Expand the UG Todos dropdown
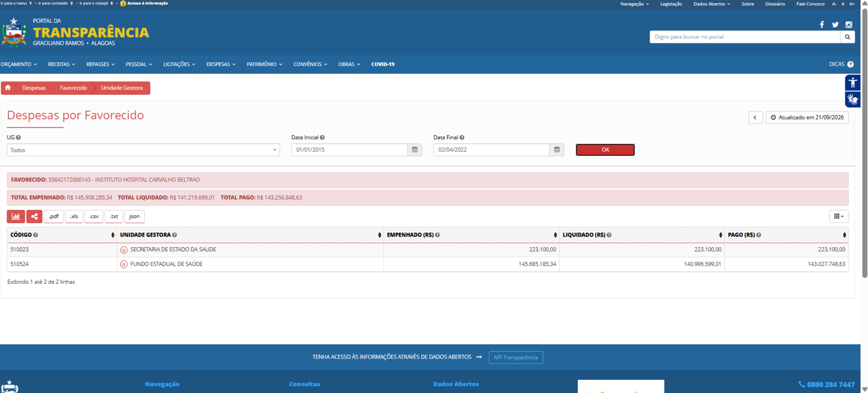 click(x=143, y=150)
